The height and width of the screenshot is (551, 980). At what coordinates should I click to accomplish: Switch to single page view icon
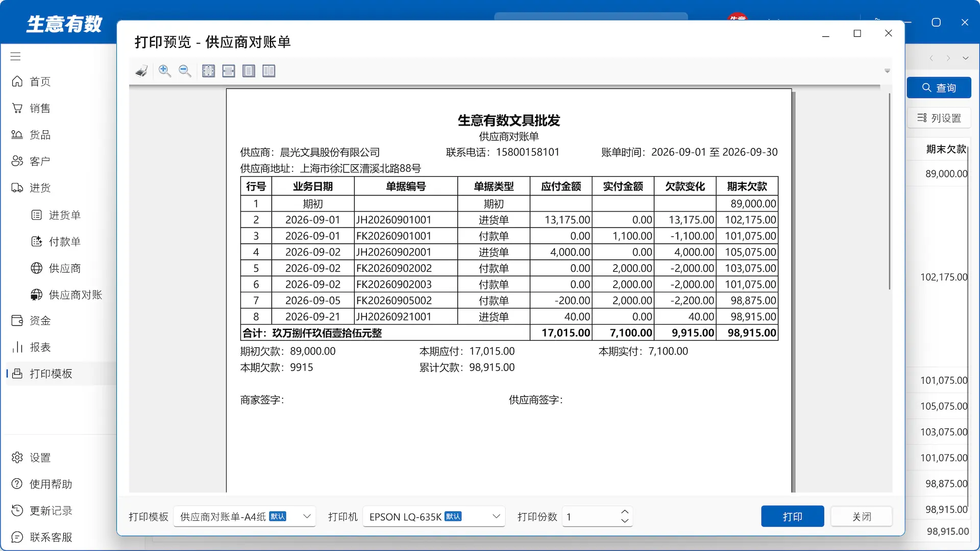point(249,71)
